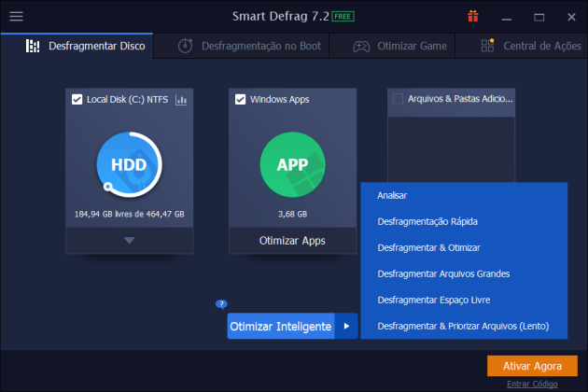Choose Desfragmentar Espaço Livre
The height and width of the screenshot is (392, 588).
click(464, 301)
